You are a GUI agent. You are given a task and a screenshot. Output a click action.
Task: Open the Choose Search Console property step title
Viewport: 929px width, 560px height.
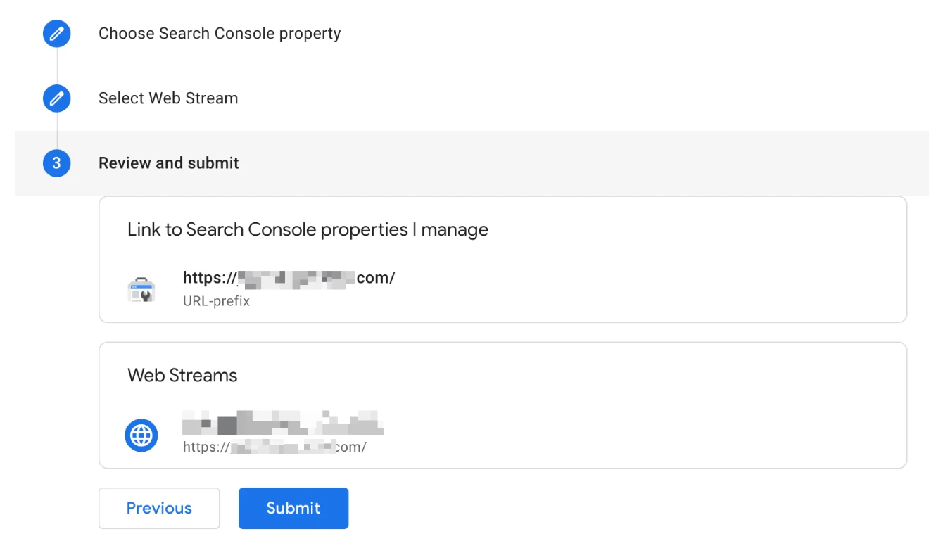pyautogui.click(x=220, y=34)
